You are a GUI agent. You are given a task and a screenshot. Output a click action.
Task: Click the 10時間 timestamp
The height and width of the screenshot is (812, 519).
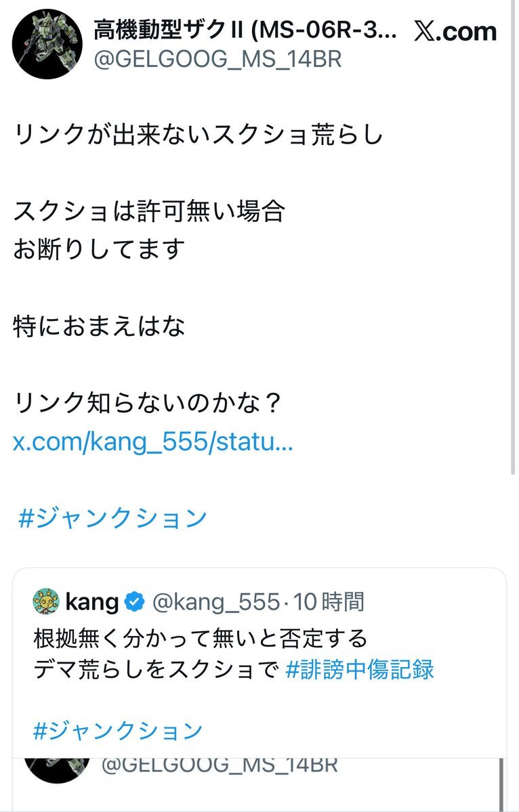pyautogui.click(x=330, y=601)
